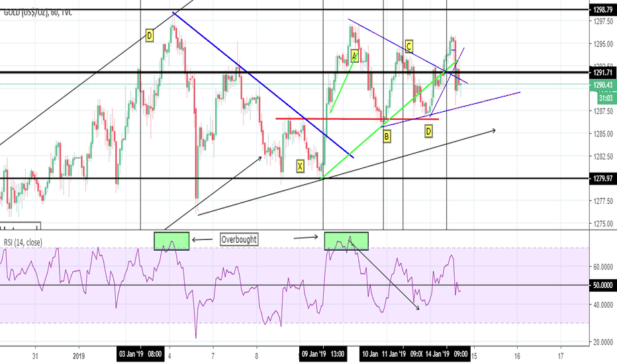The image size is (617, 364).
Task: Select the yellow C label on chart
Action: [408, 47]
